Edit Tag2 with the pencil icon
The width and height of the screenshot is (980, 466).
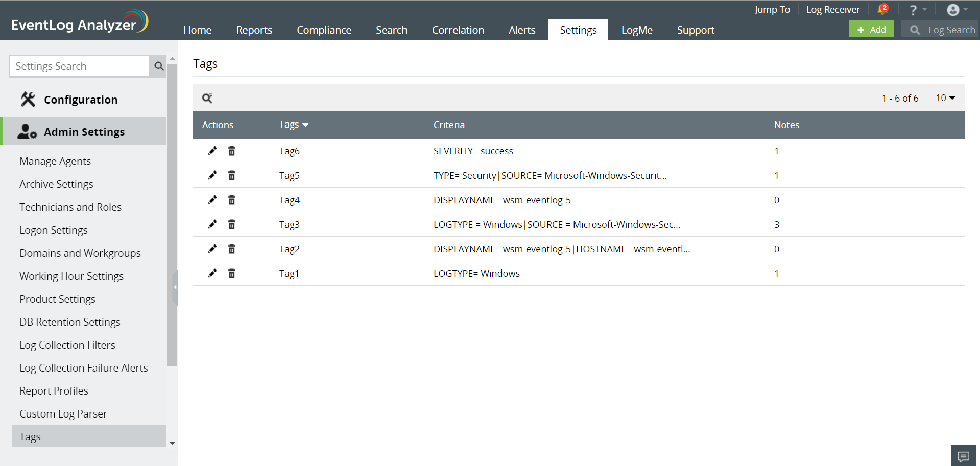coord(212,249)
